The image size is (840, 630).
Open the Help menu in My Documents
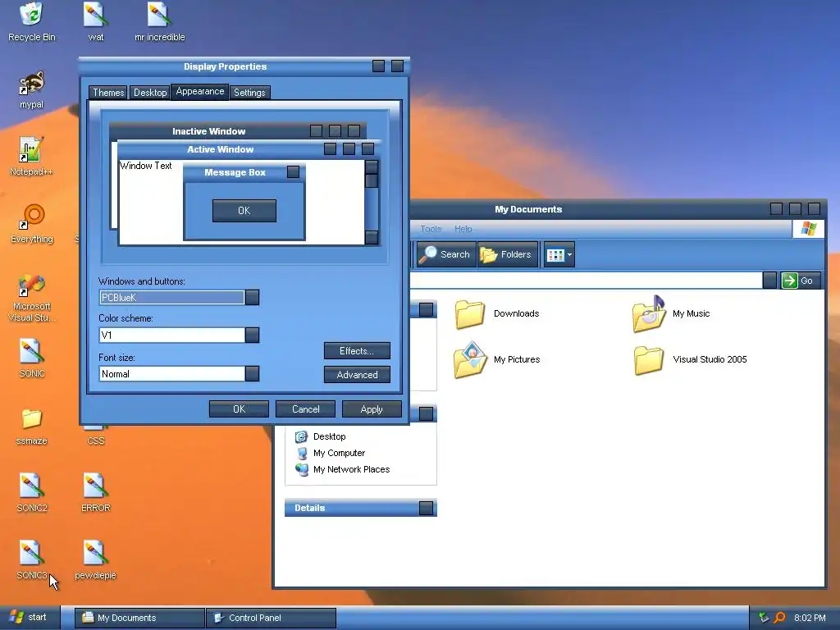pos(463,230)
